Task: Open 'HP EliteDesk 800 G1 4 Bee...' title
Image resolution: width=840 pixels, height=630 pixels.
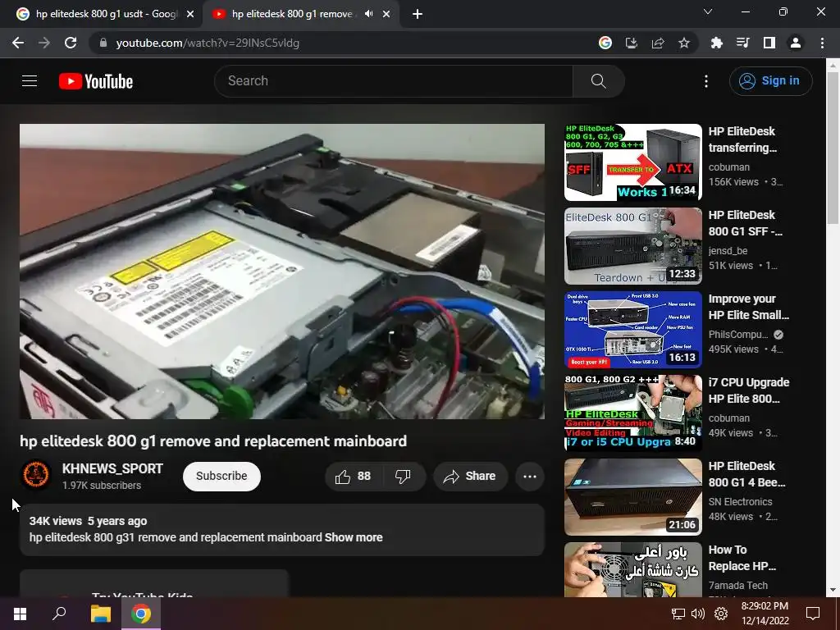Action: pos(746,473)
